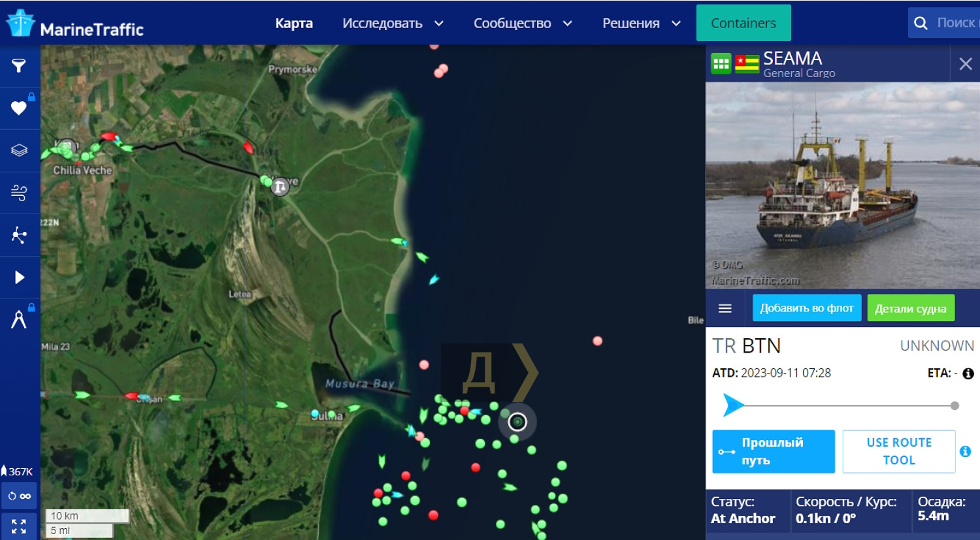Start the vessel track playback
The image size is (980, 540).
click(19, 278)
